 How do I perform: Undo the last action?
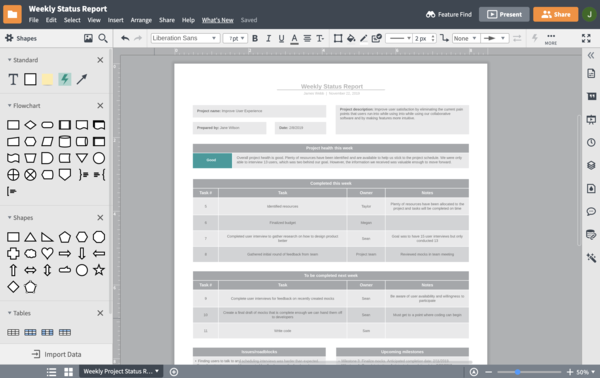(125, 38)
